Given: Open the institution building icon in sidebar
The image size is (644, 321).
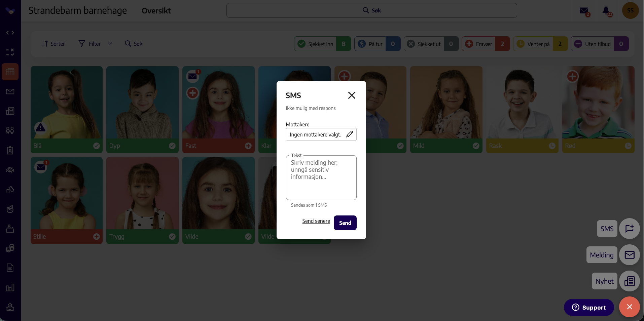Looking at the screenshot, I should tap(10, 307).
